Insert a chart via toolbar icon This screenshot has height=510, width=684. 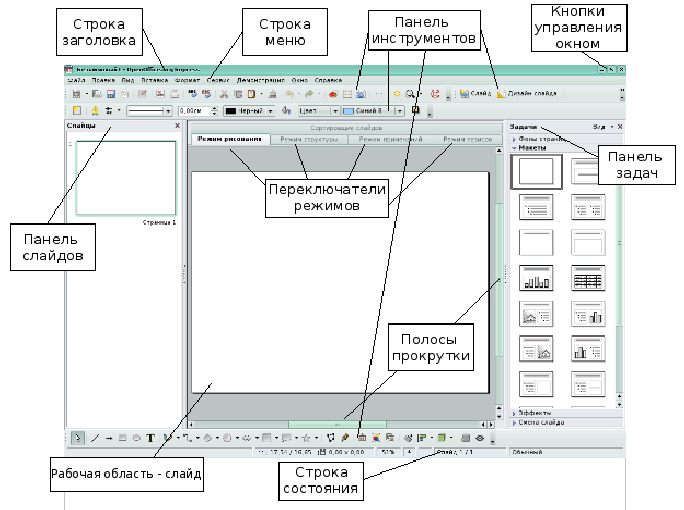(x=334, y=94)
